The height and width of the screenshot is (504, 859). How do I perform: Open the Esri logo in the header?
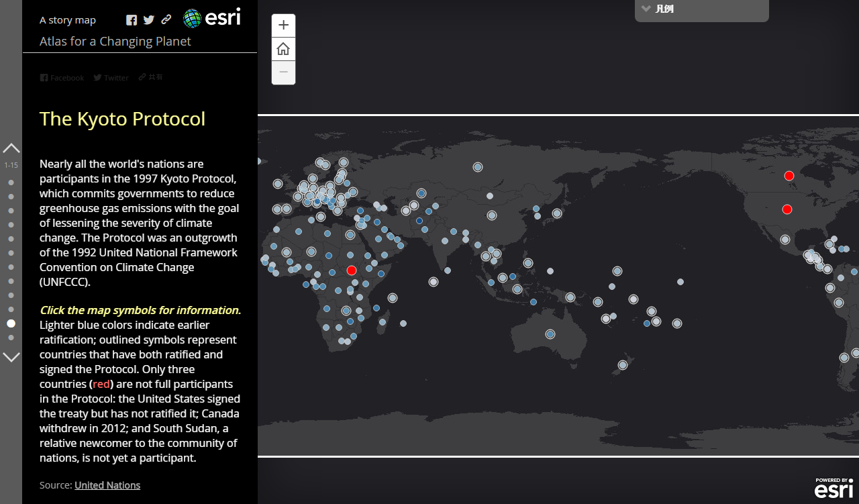coord(212,18)
